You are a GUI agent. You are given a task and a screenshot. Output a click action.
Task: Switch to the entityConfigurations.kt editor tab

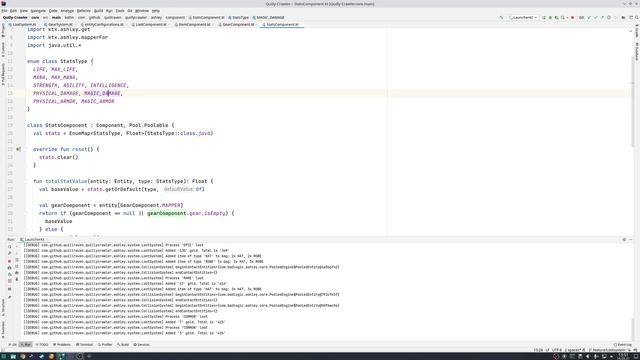103,24
